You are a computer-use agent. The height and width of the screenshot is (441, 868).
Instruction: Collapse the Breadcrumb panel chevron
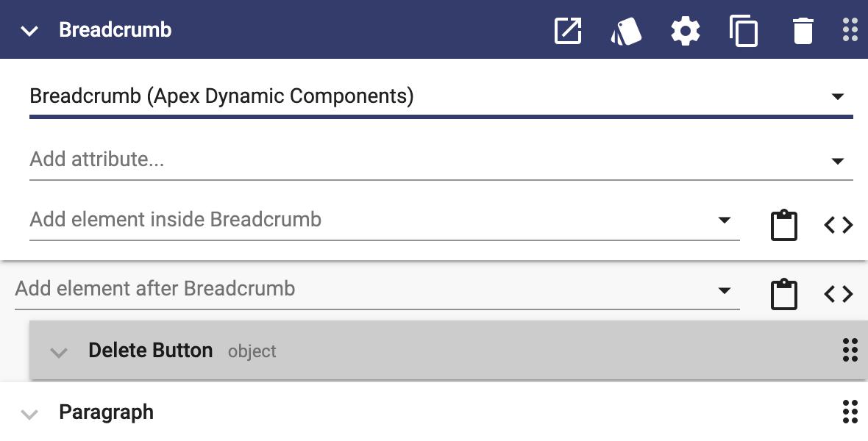(x=29, y=31)
